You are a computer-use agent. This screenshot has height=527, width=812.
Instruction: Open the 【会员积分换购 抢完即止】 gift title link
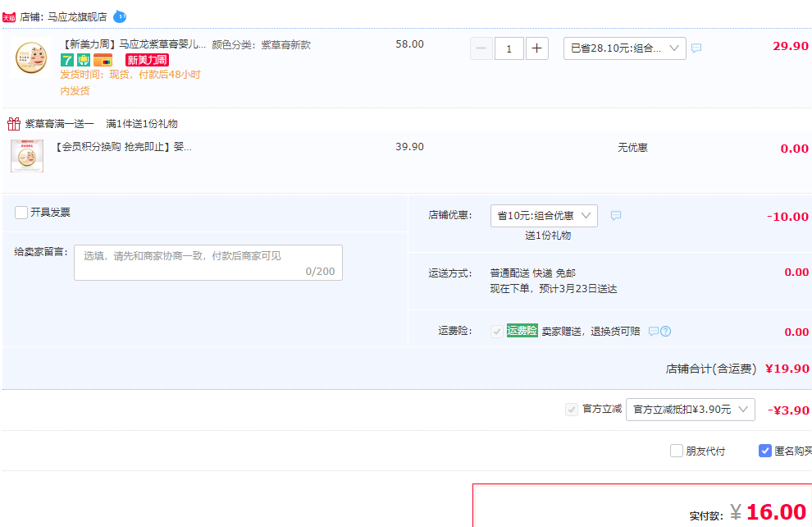point(123,147)
